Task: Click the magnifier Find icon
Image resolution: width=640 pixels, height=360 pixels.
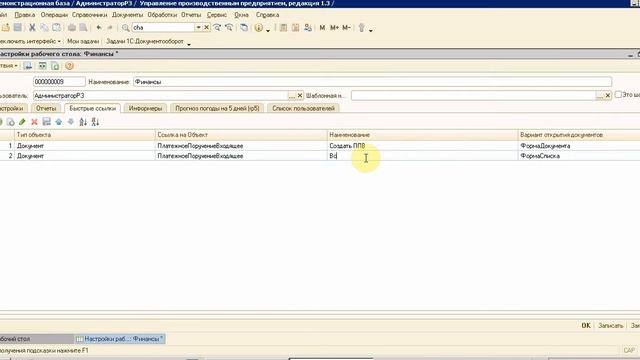Action: point(125,28)
